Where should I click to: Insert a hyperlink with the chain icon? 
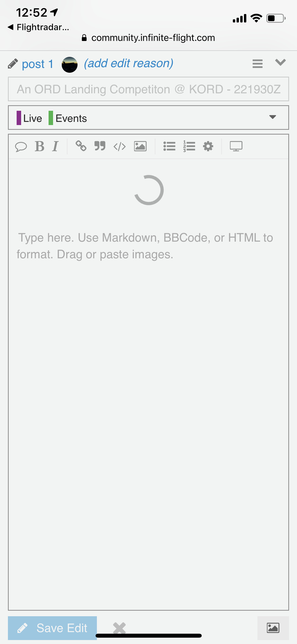coord(81,146)
